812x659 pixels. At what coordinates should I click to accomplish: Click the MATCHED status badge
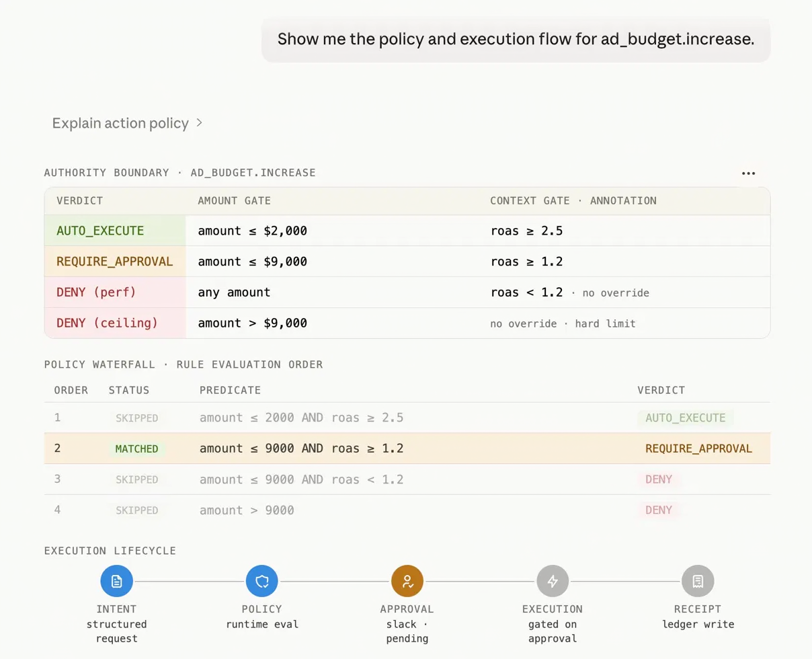(136, 449)
